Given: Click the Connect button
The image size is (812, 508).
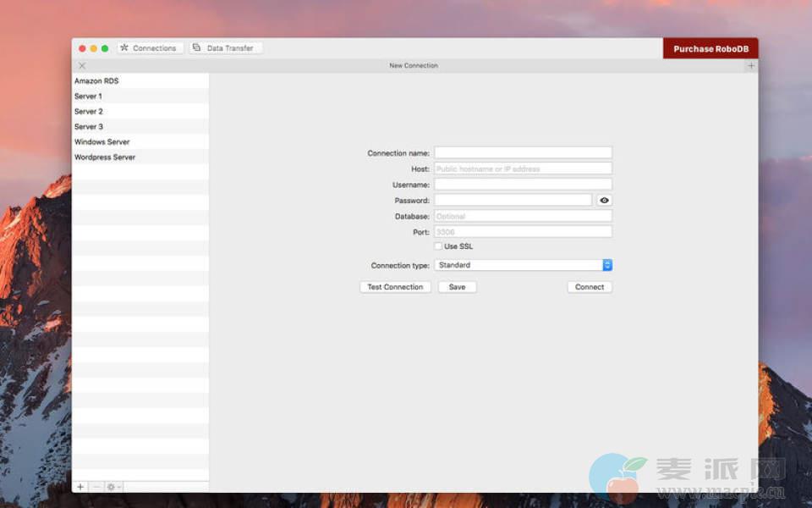Looking at the screenshot, I should coord(590,287).
